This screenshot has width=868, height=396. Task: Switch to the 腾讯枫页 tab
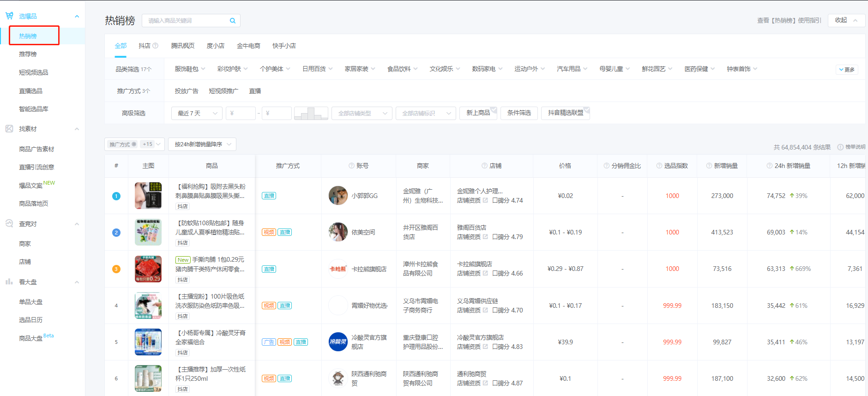[183, 46]
